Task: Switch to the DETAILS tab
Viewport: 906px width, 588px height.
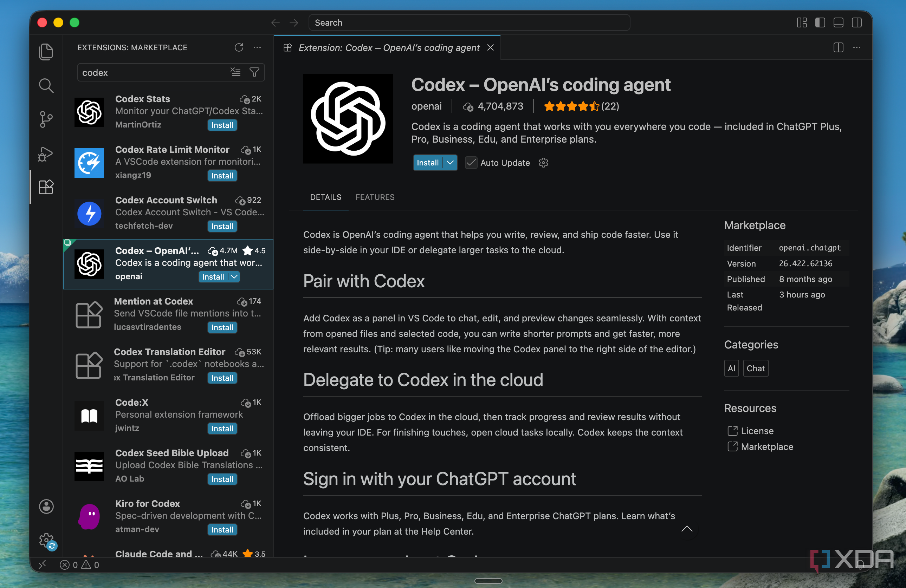Action: [x=325, y=197]
